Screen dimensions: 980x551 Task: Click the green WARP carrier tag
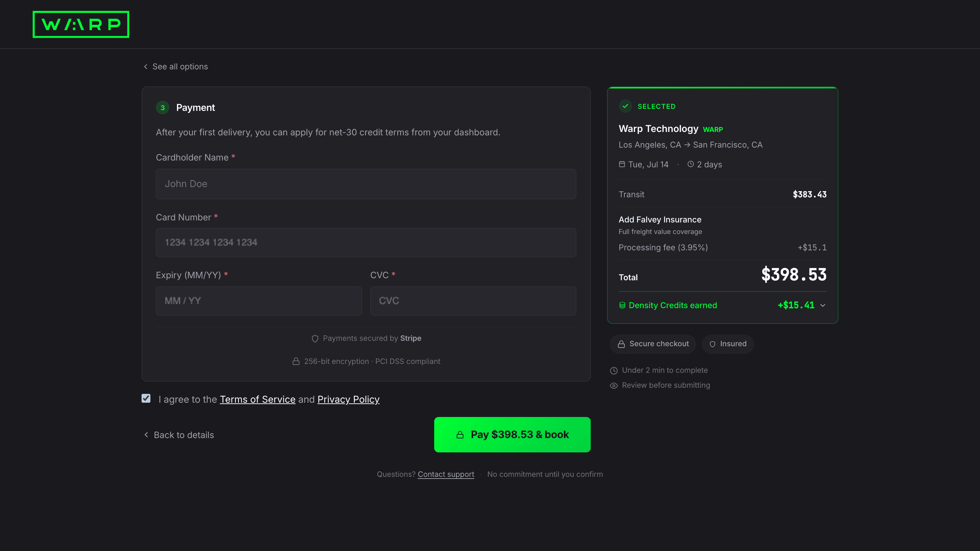(x=713, y=130)
